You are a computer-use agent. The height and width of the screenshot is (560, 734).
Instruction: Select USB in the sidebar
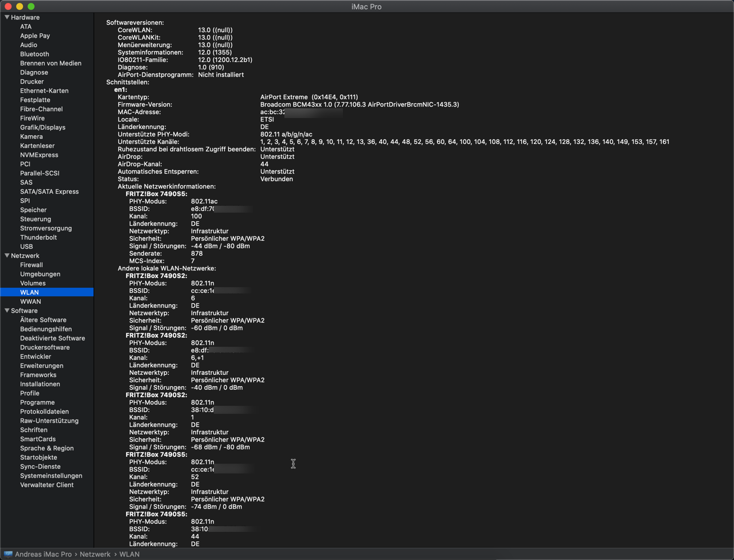(x=26, y=246)
